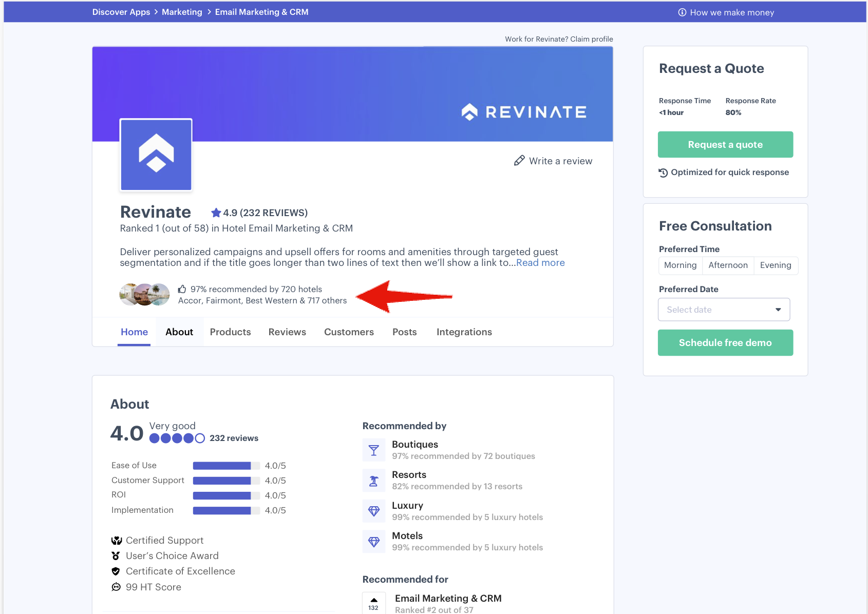Image resolution: width=868 pixels, height=614 pixels.
Task: Open the Integrations tab
Action: pos(464,332)
